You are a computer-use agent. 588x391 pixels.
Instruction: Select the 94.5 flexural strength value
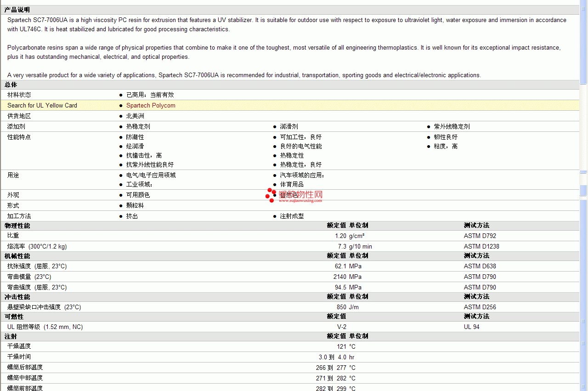340,287
